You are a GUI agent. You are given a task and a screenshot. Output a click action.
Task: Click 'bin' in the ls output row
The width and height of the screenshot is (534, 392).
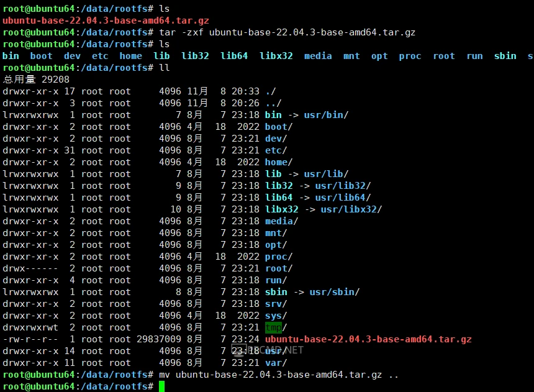pyautogui.click(x=11, y=56)
